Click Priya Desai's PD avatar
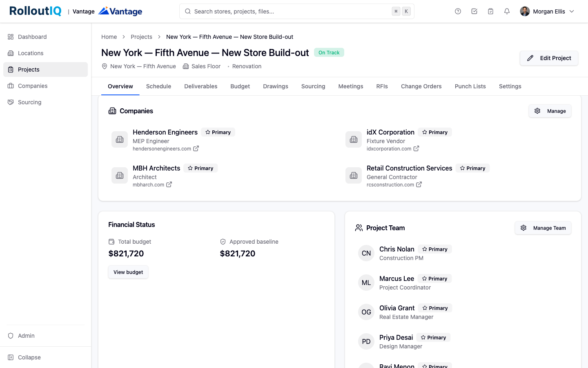The height and width of the screenshot is (368, 588). (366, 341)
